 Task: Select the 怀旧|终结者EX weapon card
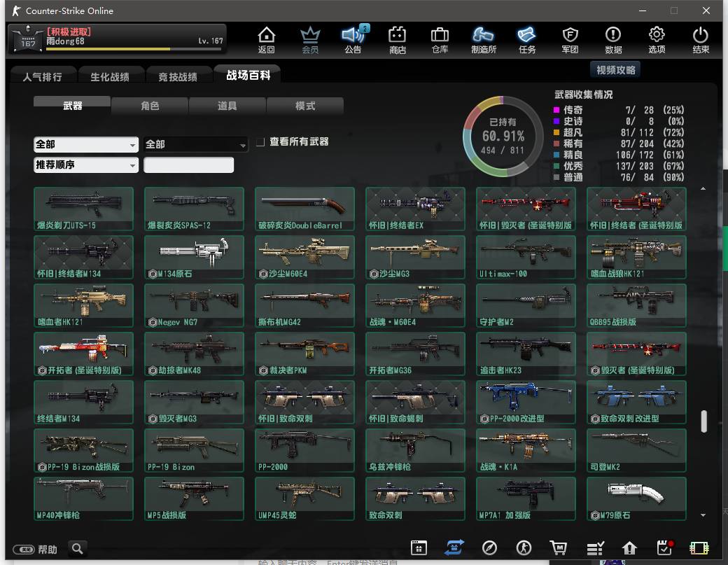click(415, 209)
